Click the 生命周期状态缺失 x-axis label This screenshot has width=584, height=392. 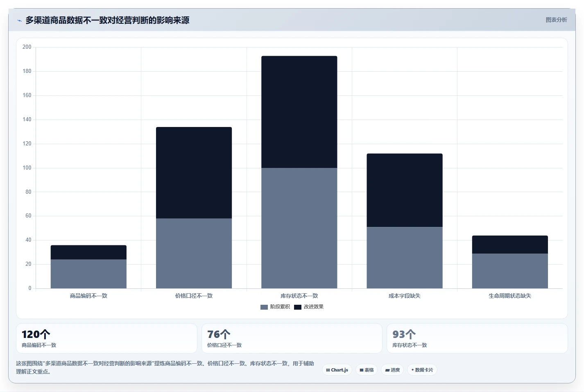point(510,296)
